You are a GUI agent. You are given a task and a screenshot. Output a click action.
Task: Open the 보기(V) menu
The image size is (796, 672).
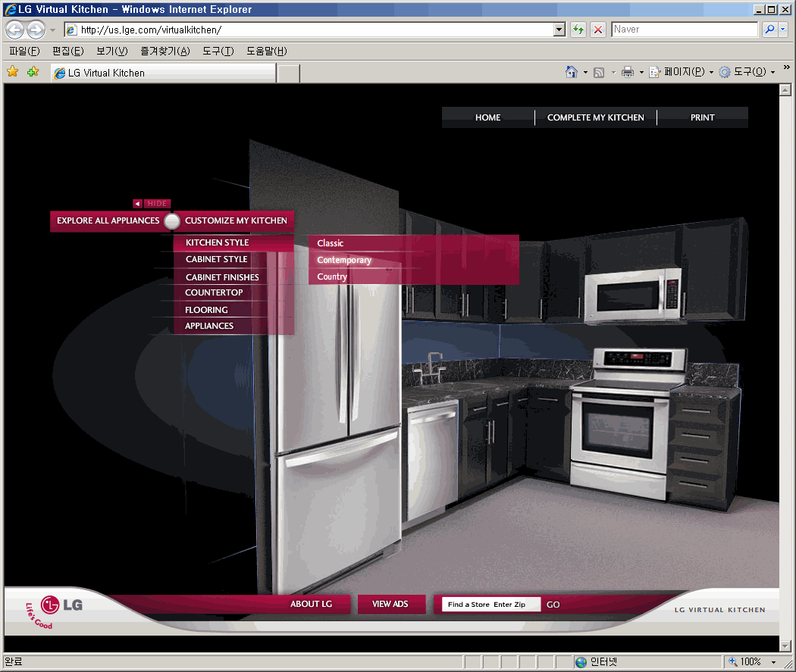point(112,51)
